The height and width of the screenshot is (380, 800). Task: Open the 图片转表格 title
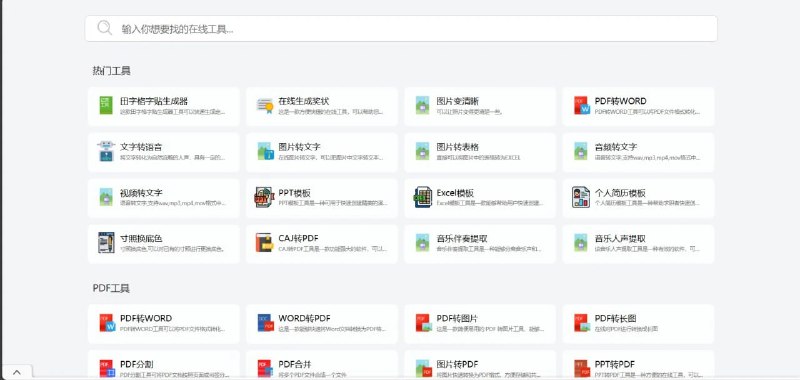(458, 147)
